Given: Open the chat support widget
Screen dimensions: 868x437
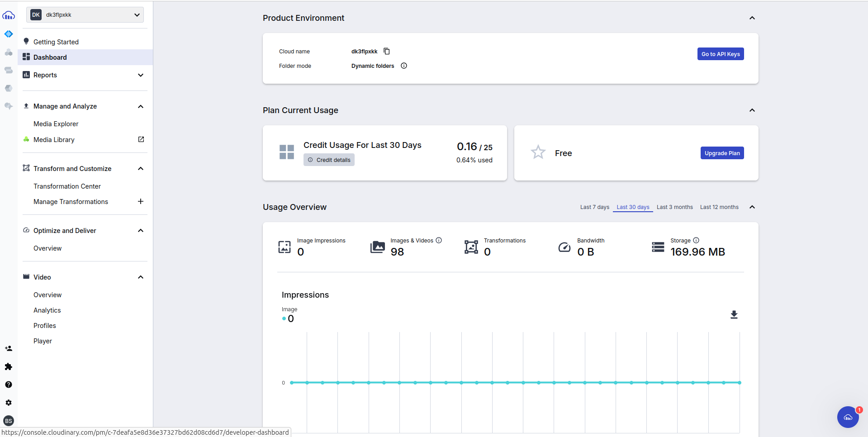Looking at the screenshot, I should pyautogui.click(x=848, y=417).
